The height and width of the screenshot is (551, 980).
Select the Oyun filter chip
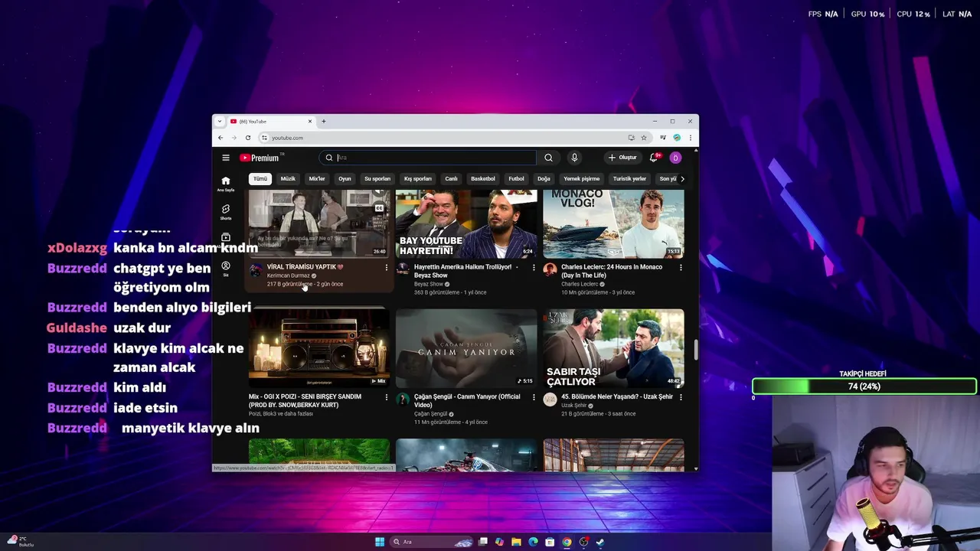tap(345, 179)
